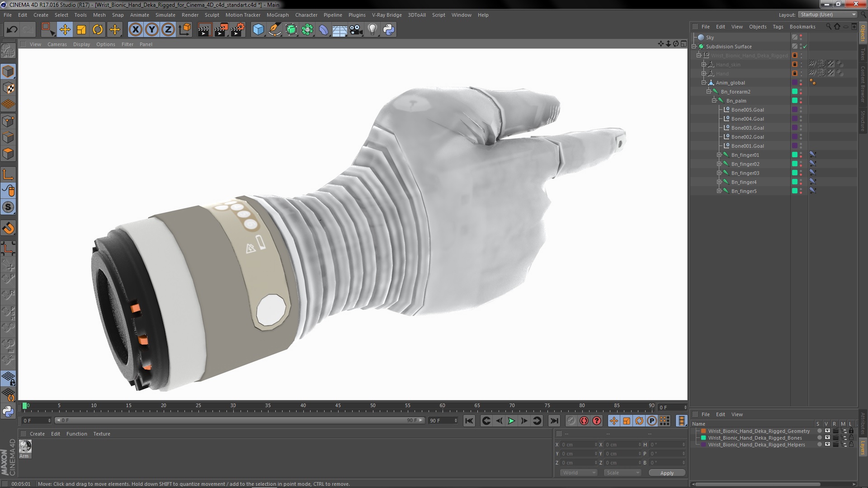Screen dimensions: 868x488
Task: Click Record Active Objects button
Action: 571,421
